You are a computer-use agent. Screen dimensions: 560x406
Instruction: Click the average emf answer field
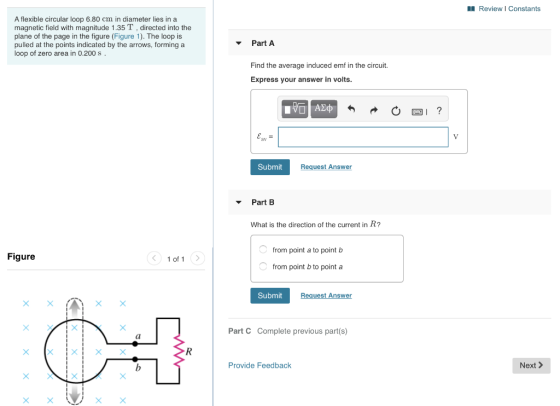(x=363, y=137)
